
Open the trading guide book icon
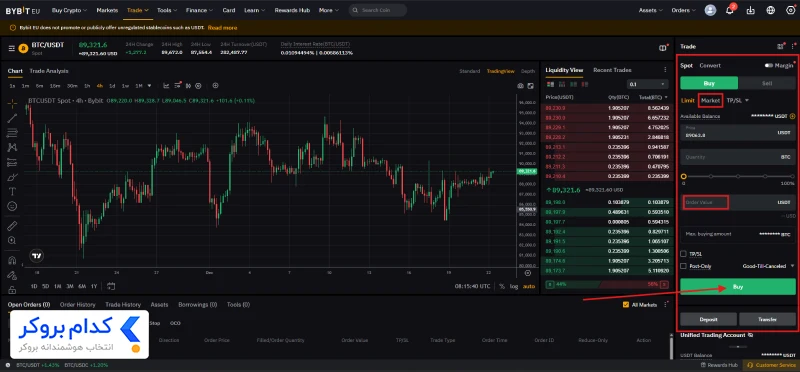point(663,48)
